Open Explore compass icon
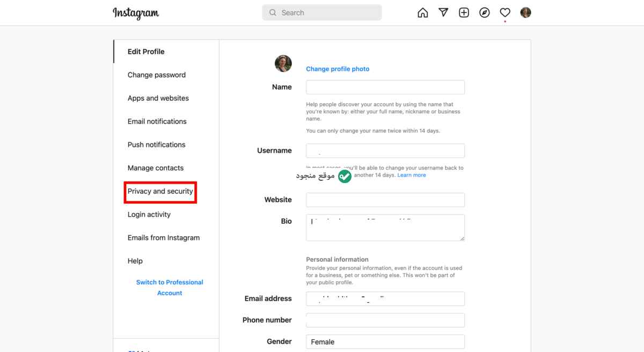The height and width of the screenshot is (352, 644). [x=485, y=13]
